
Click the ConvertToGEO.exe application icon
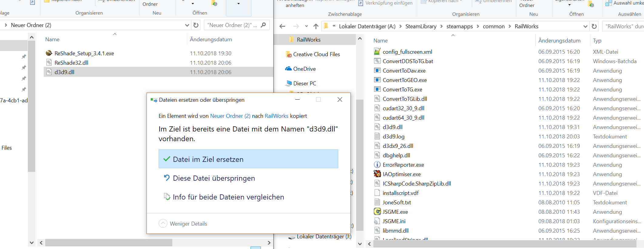point(377,80)
